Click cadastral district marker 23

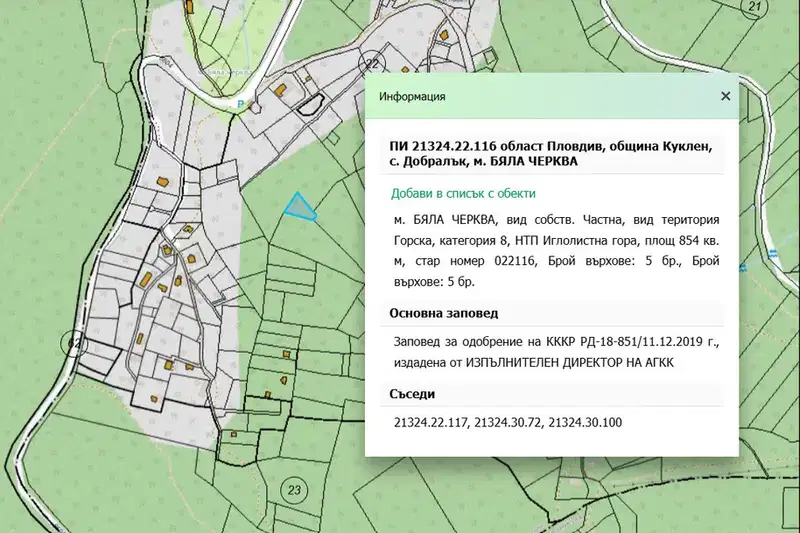[294, 490]
